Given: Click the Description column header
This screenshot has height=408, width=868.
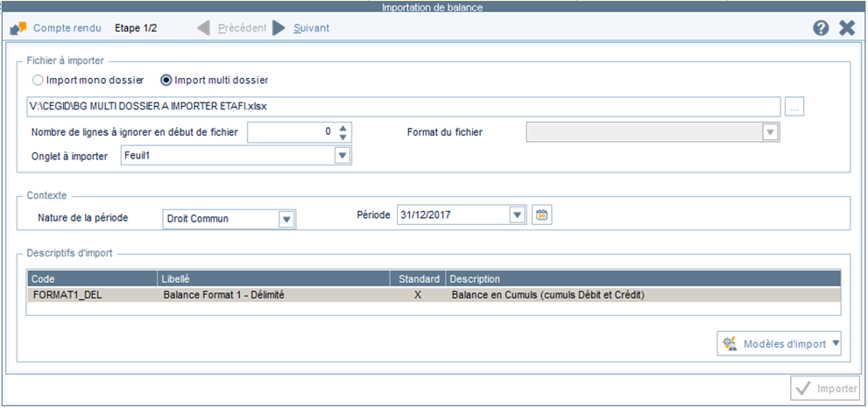Looking at the screenshot, I should (x=643, y=278).
